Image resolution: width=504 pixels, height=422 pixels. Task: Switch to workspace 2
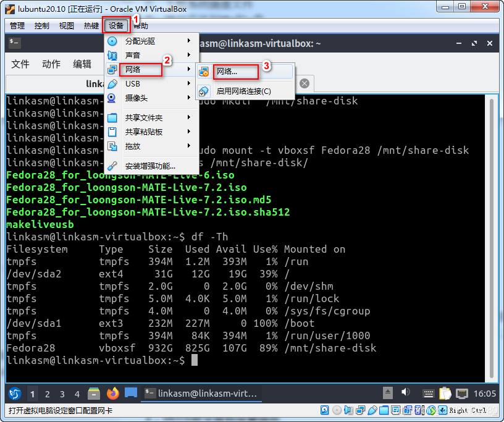(47, 394)
